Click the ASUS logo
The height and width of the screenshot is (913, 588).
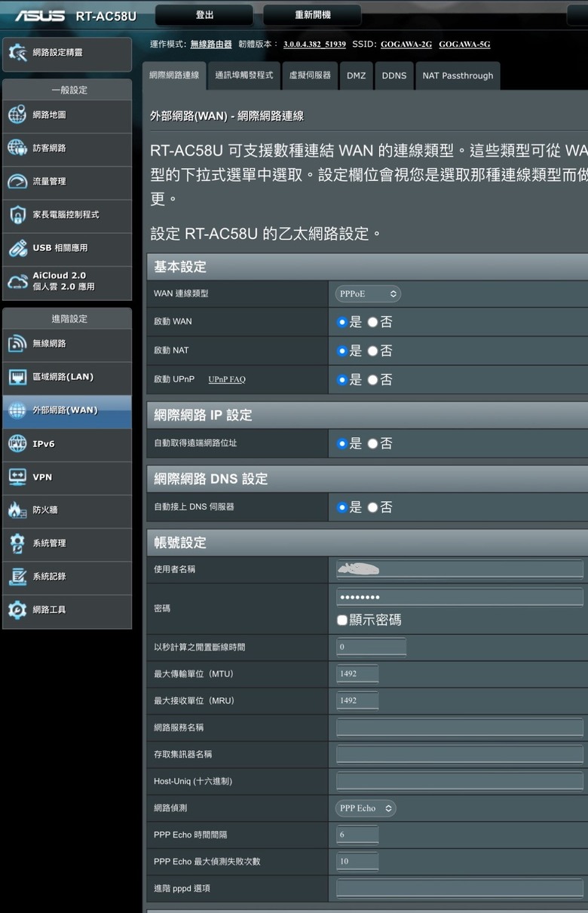point(40,16)
